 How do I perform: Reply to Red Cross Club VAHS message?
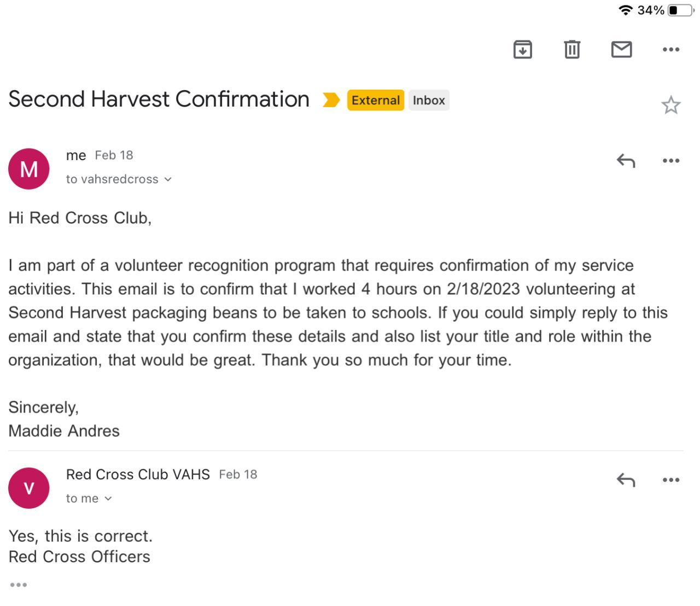626,480
